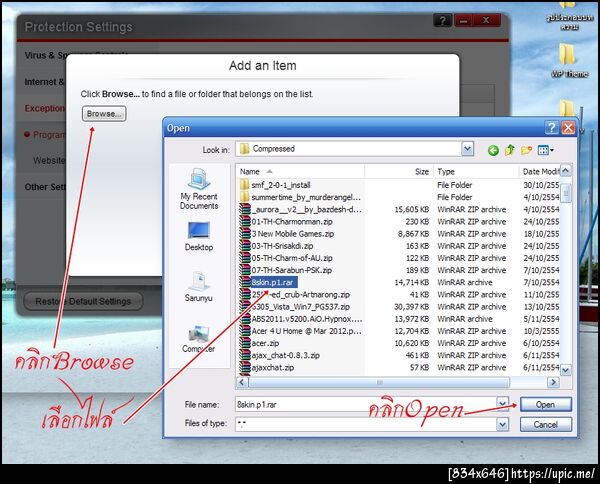Select the 03-TH-Srisakdi.zip file

click(x=276, y=246)
